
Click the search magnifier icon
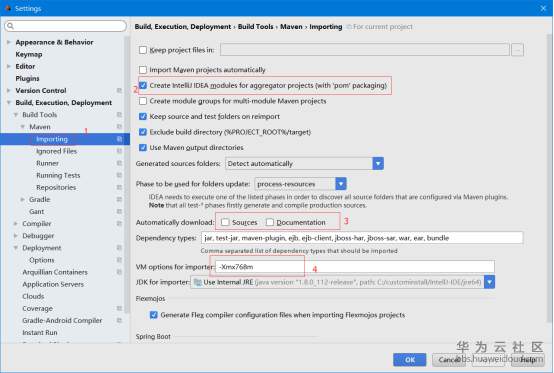click(11, 26)
